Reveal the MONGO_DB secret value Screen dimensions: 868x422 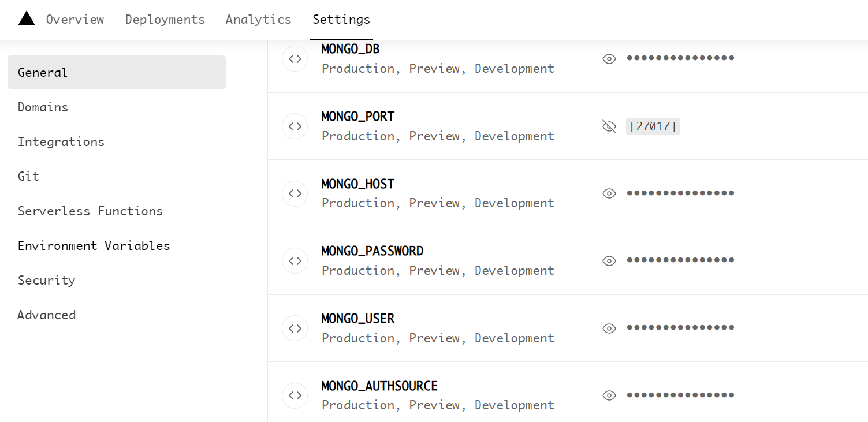(x=609, y=58)
